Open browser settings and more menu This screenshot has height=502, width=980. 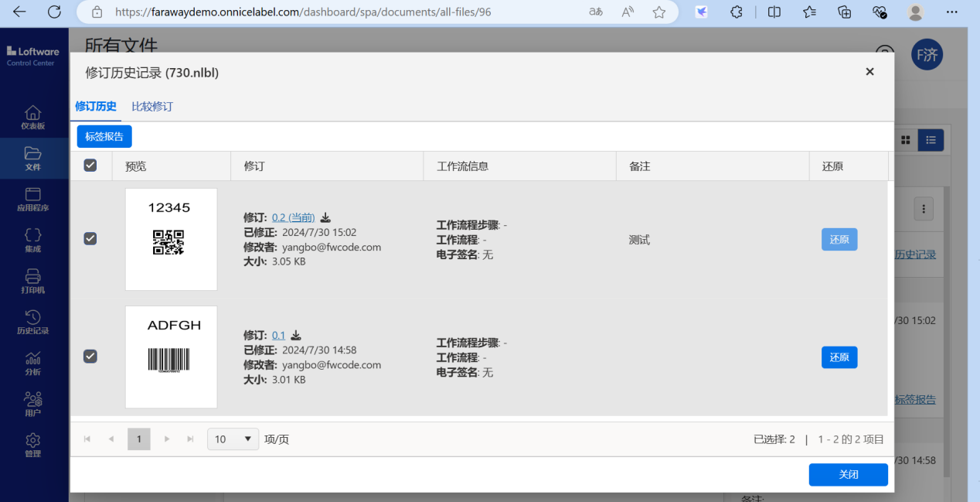[x=952, y=12]
